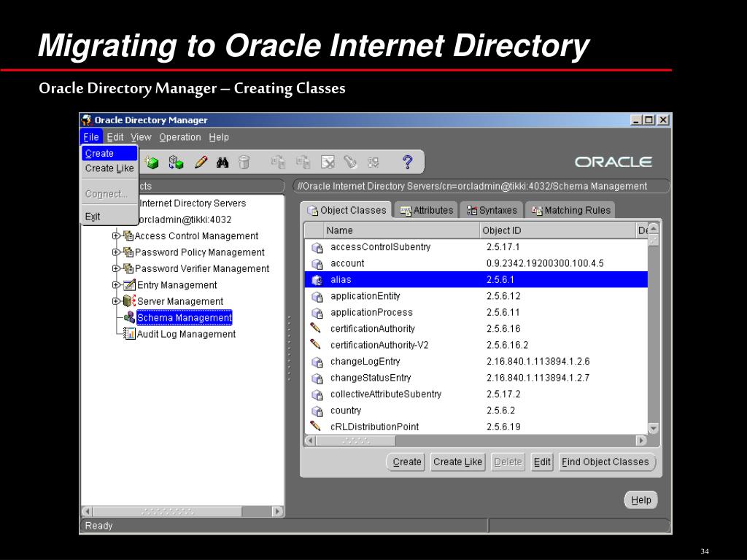Viewport: 747px width, 560px height.
Task: Click the Password Verifier Management tree icon
Action: 128,268
